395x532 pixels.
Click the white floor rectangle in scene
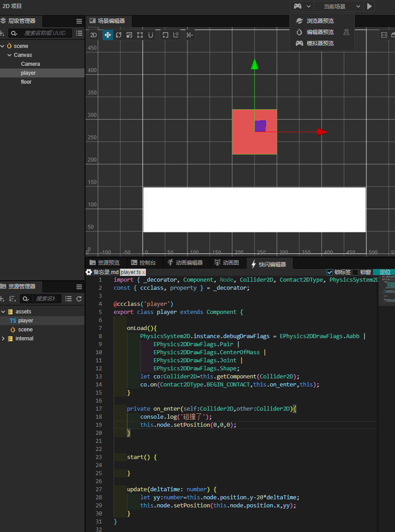pyautogui.click(x=254, y=210)
